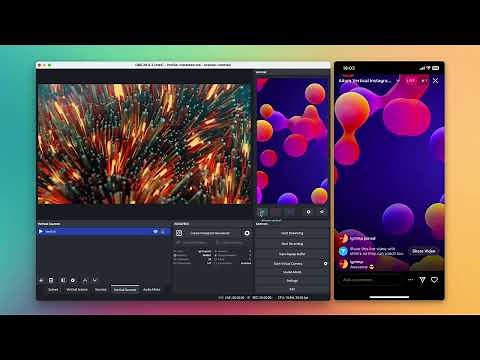This screenshot has width=480, height=360.
Task: Click Start Streaming in Controls
Action: (x=292, y=233)
